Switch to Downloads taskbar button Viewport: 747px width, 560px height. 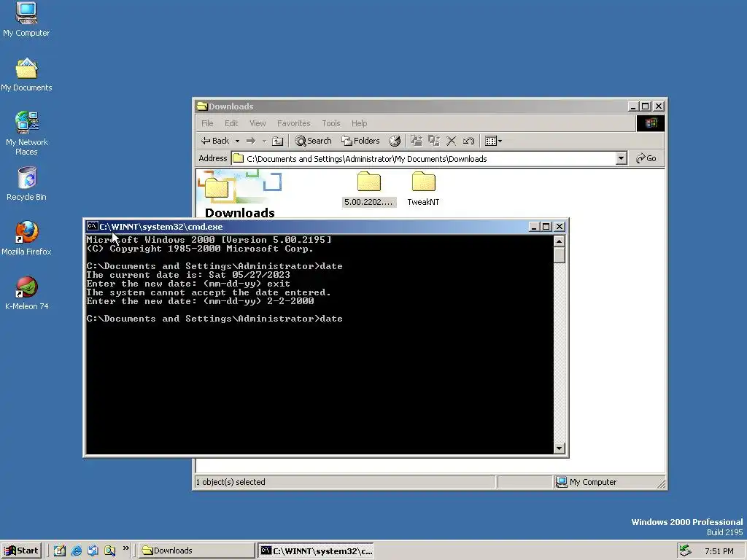pyautogui.click(x=197, y=551)
